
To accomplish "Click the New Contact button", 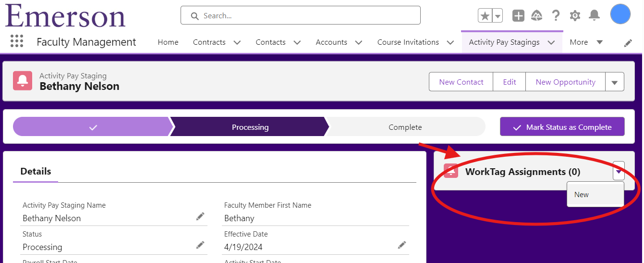I will [461, 82].
